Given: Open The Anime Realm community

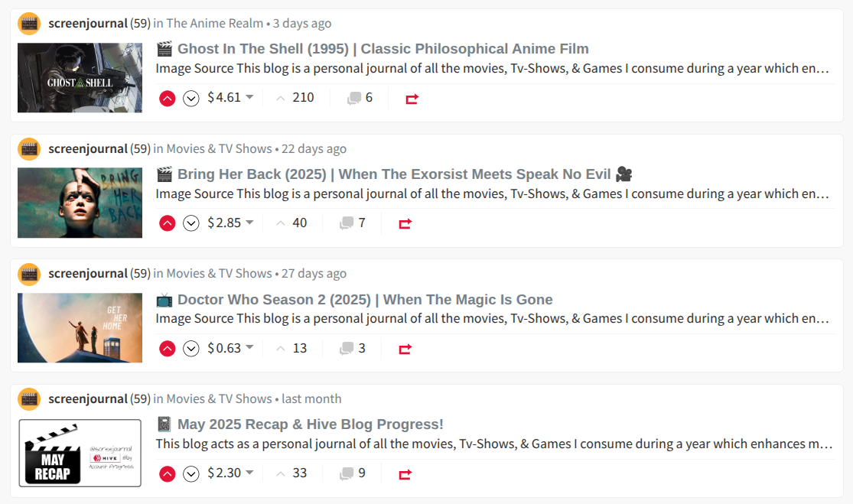Looking at the screenshot, I should pyautogui.click(x=215, y=24).
